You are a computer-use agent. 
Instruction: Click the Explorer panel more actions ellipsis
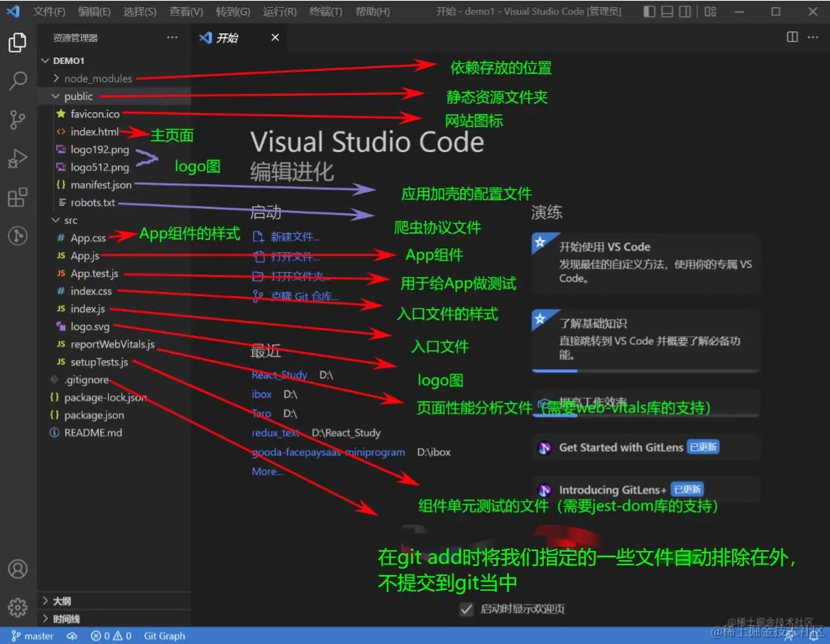pos(172,38)
